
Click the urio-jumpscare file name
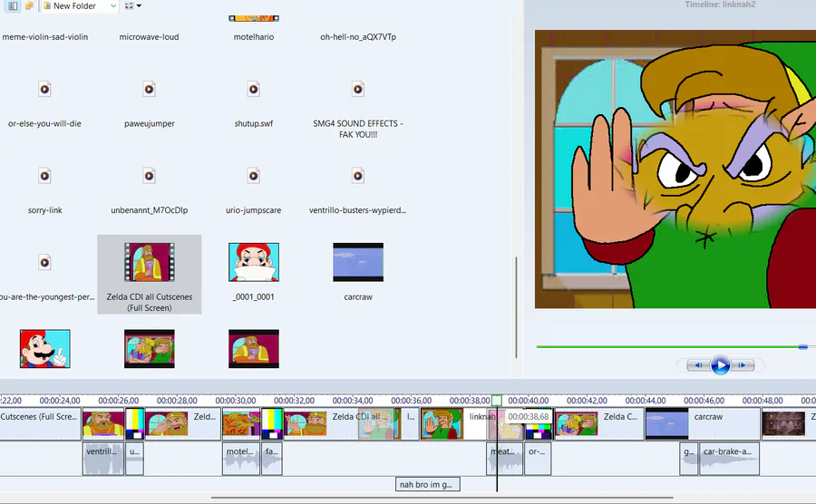[x=254, y=210]
